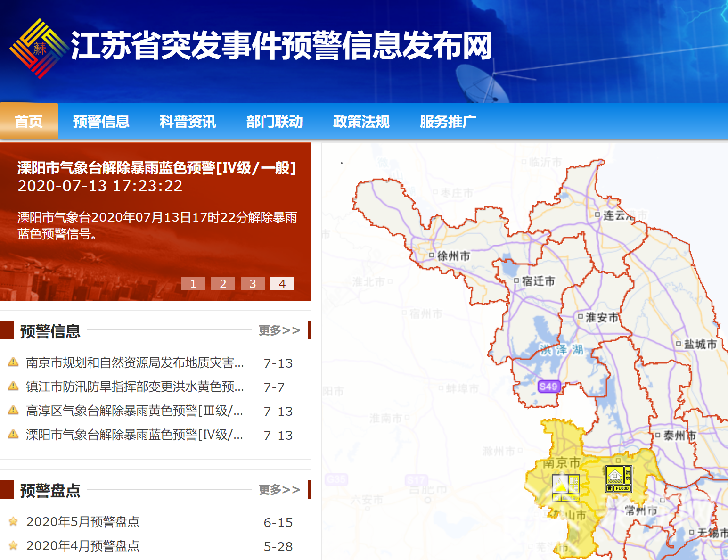Screen dimensions: 728x560
Task: Click the 5-28 date beside April report
Action: click(x=278, y=546)
